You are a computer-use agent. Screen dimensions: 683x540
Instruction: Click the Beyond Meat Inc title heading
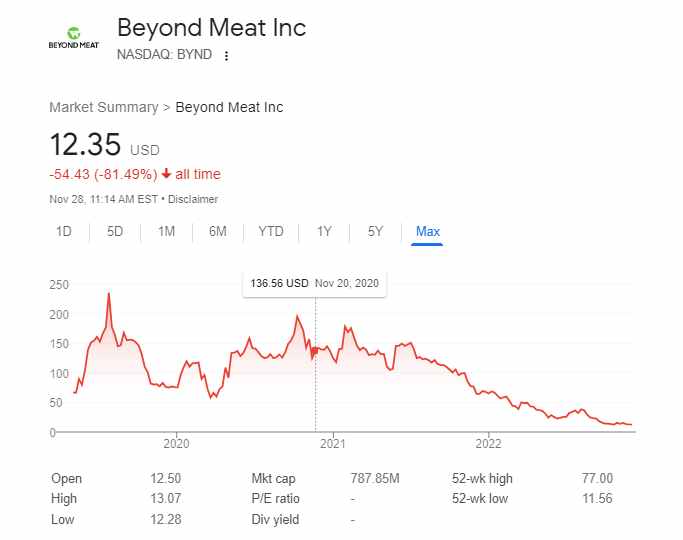(212, 28)
